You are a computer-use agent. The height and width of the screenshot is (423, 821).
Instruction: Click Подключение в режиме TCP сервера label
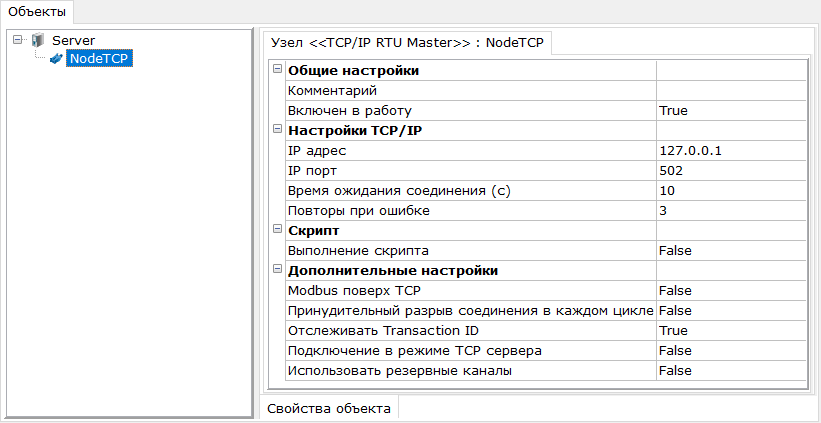coord(415,351)
